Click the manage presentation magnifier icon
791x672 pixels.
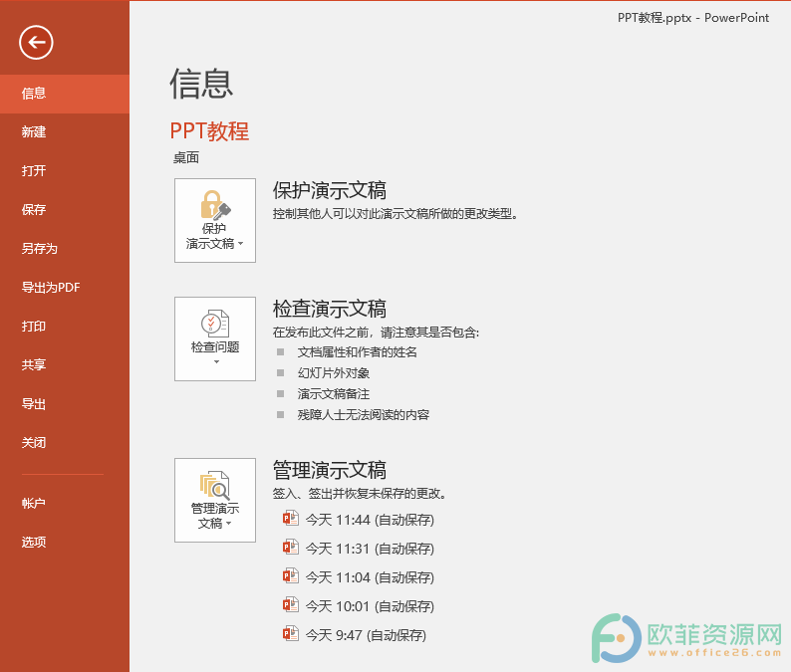pyautogui.click(x=215, y=485)
